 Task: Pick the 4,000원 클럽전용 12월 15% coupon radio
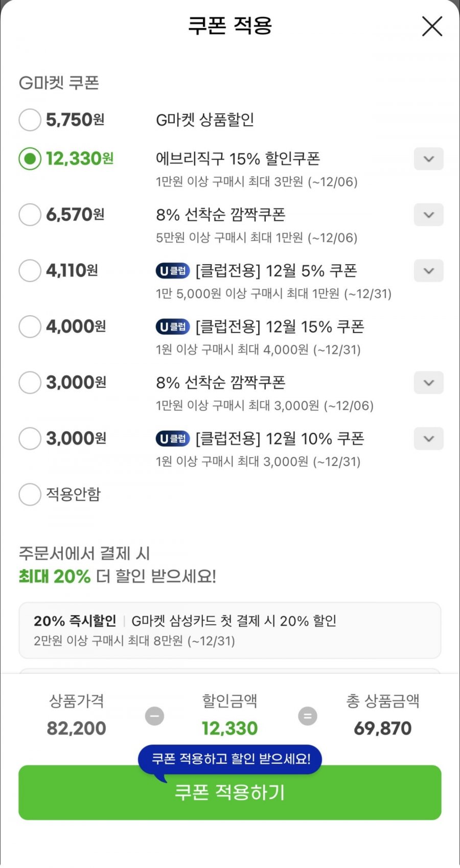(30, 326)
